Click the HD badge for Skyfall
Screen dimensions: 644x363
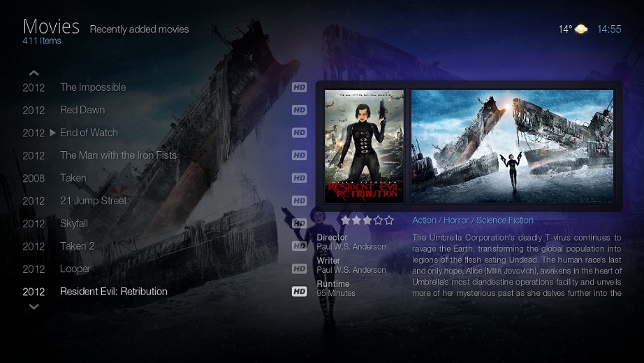[x=300, y=223]
